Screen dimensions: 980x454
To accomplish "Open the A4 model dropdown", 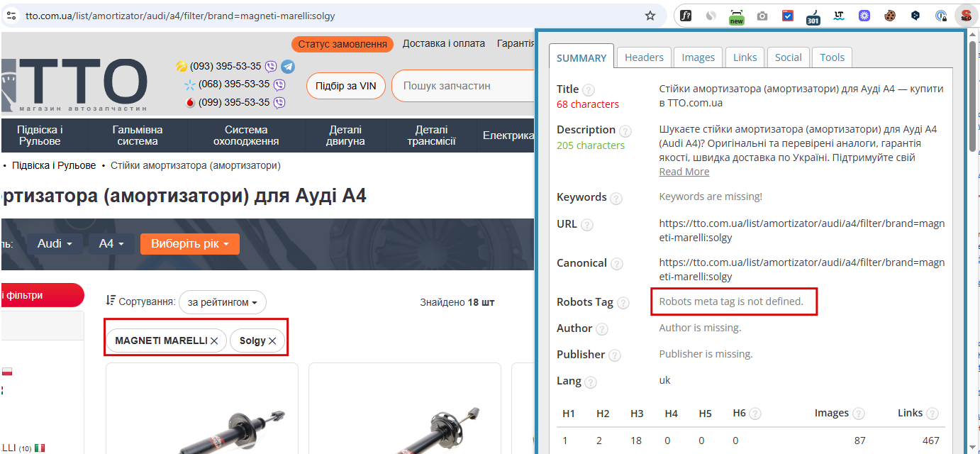I will (x=112, y=244).
